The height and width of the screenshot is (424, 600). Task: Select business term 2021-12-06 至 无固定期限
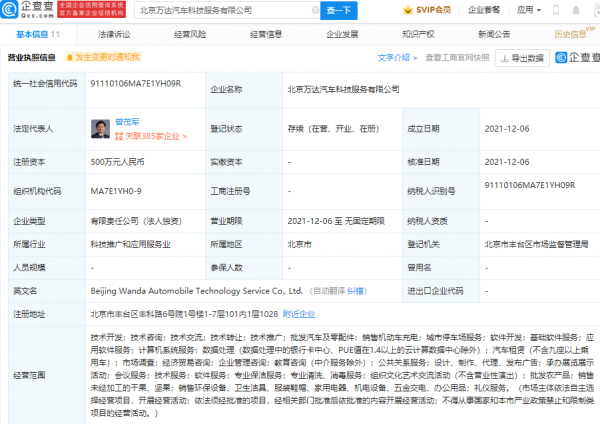click(336, 221)
